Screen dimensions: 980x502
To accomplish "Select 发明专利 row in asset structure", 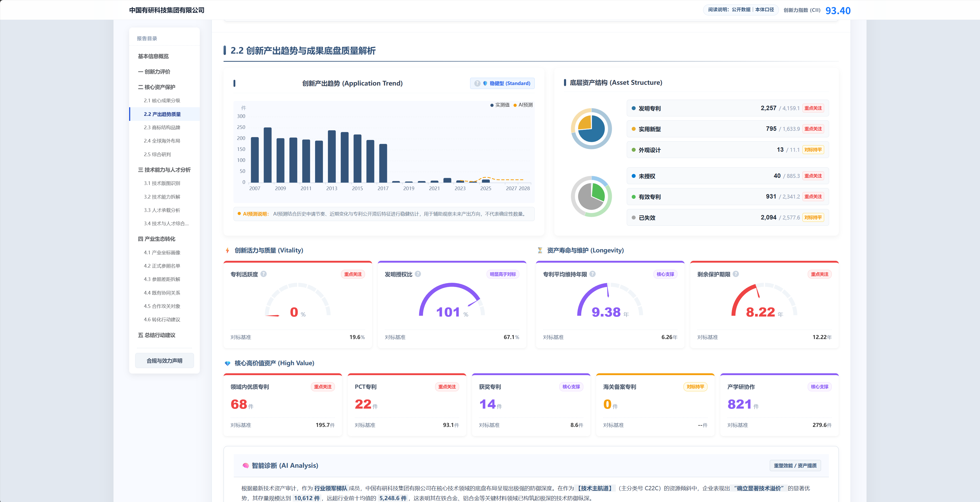I will pyautogui.click(x=727, y=108).
